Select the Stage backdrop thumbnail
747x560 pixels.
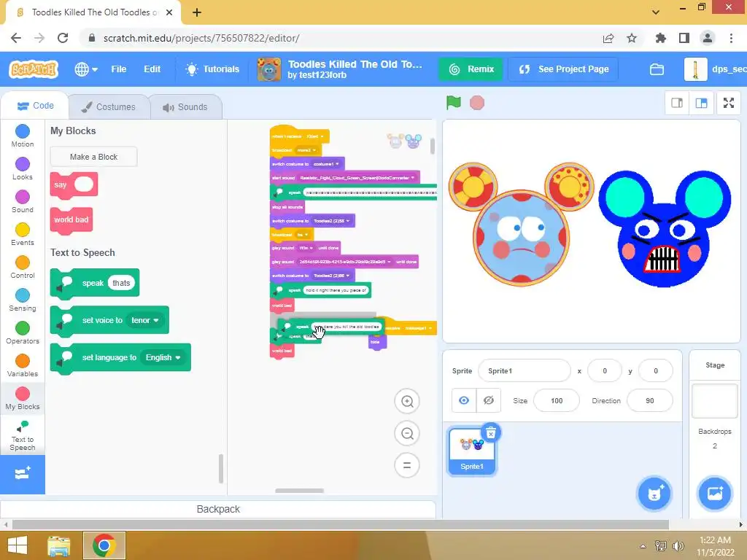click(715, 401)
